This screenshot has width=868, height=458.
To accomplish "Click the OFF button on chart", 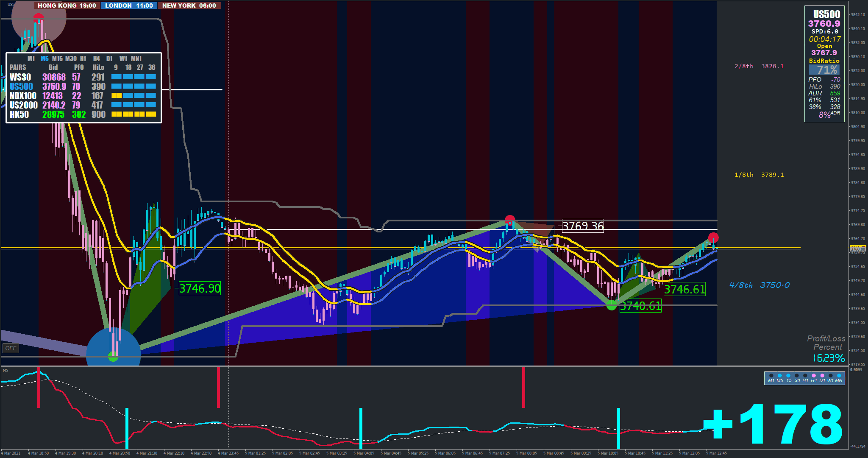I will pos(11,348).
